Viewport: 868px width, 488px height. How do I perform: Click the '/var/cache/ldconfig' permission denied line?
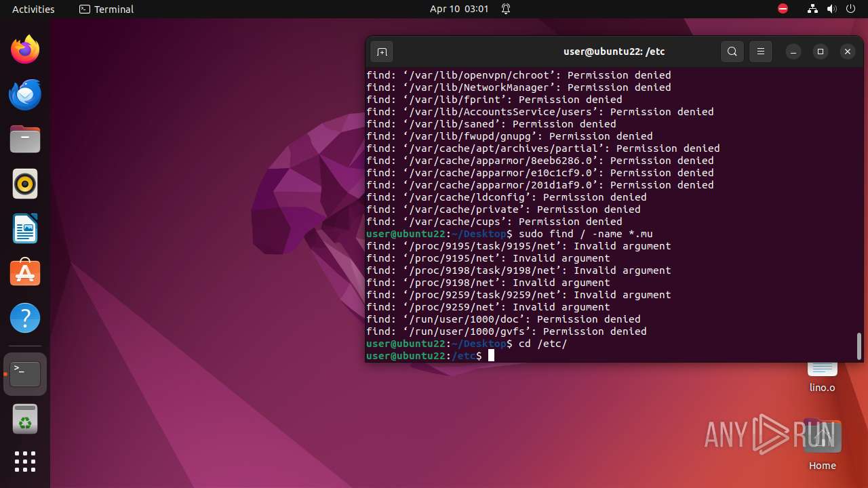coord(507,197)
